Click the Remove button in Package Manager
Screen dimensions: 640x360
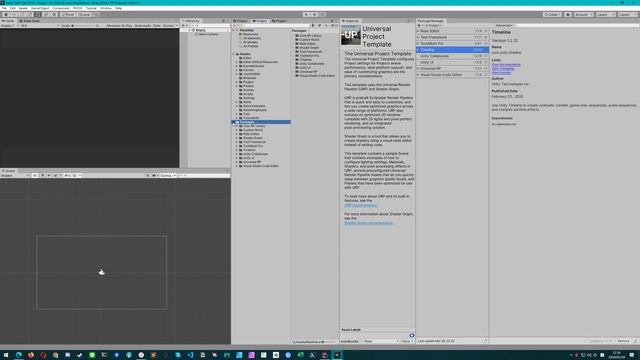point(623,341)
